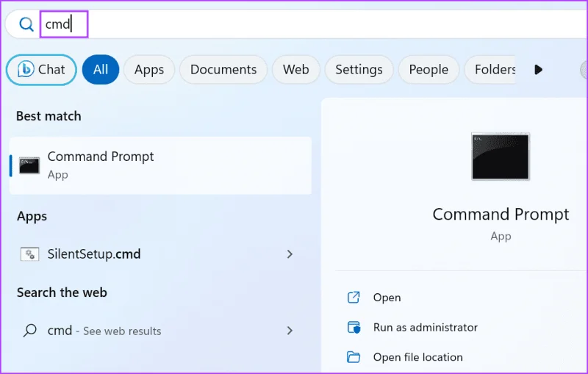Click the search magnifier icon in the search bar
The width and height of the screenshot is (588, 374).
pyautogui.click(x=26, y=25)
